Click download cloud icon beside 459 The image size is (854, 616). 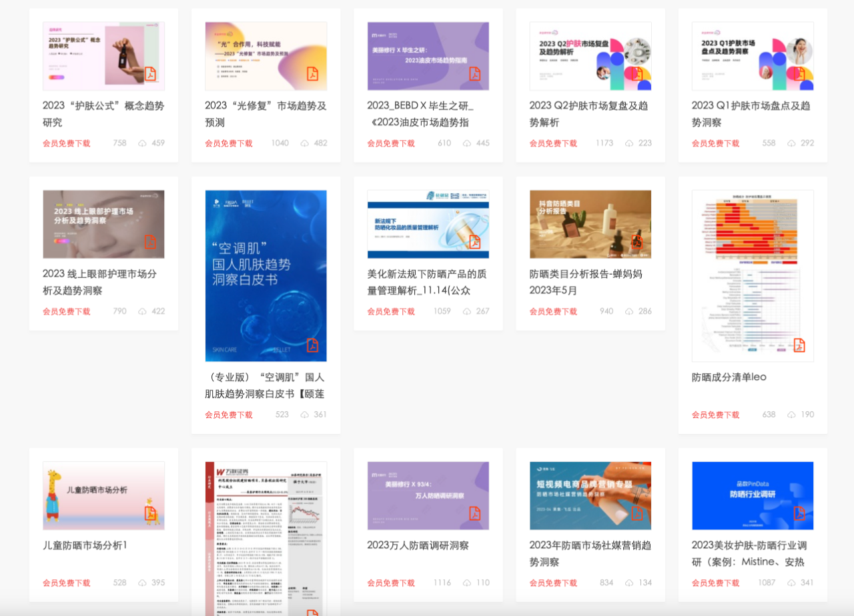(x=142, y=143)
